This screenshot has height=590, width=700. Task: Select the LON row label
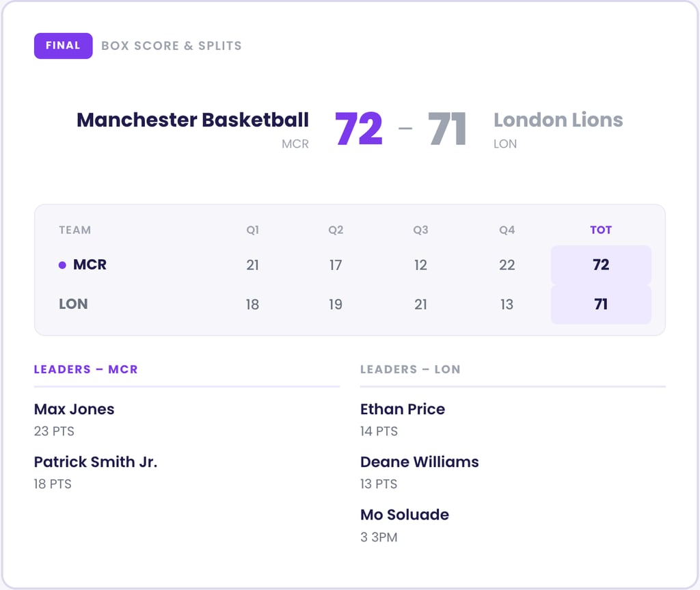[x=73, y=304]
